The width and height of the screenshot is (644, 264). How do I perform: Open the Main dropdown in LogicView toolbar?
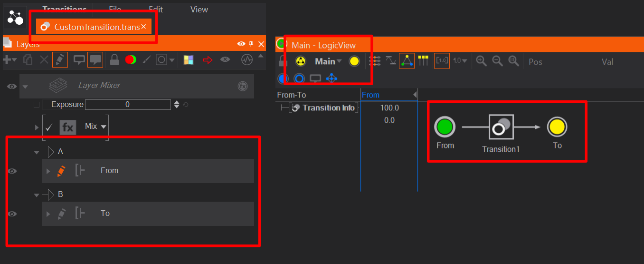point(328,61)
